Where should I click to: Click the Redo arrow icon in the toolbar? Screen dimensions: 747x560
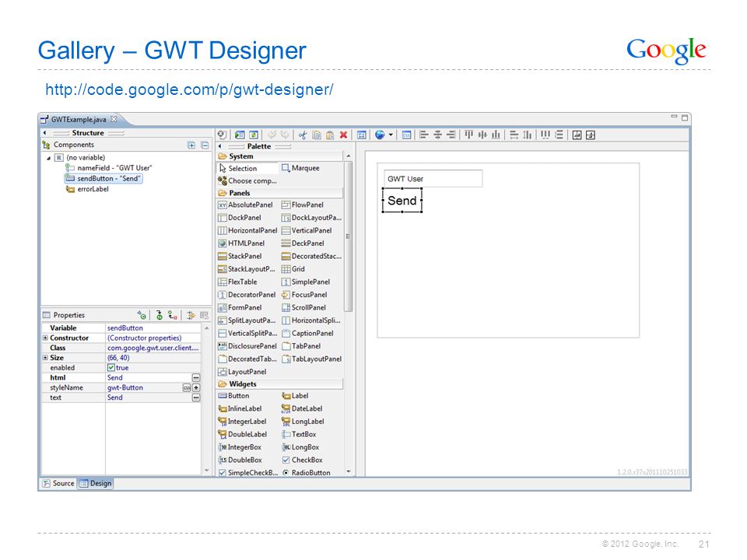285,135
